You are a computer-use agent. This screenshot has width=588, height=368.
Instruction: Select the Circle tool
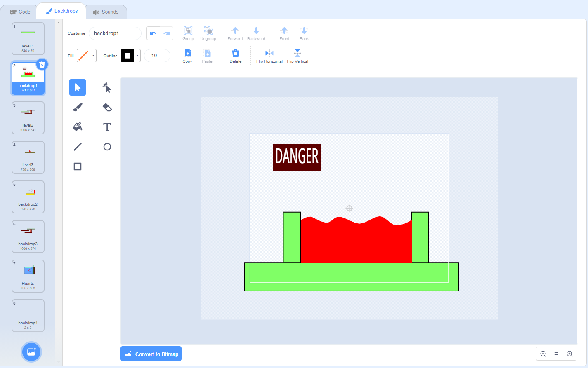[107, 147]
